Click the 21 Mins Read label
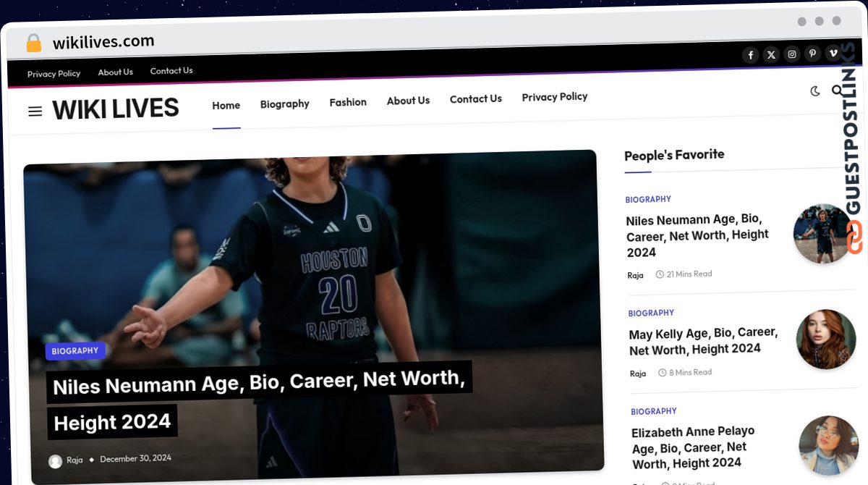Image resolution: width=868 pixels, height=485 pixels. pos(684,274)
